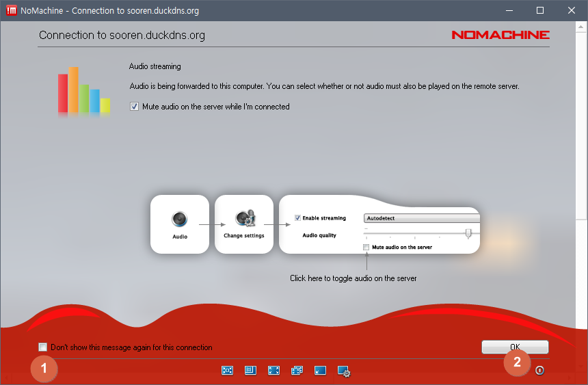588x385 pixels.
Task: Toggle the fullscreen icon in the bottom toolbar
Action: (273, 371)
